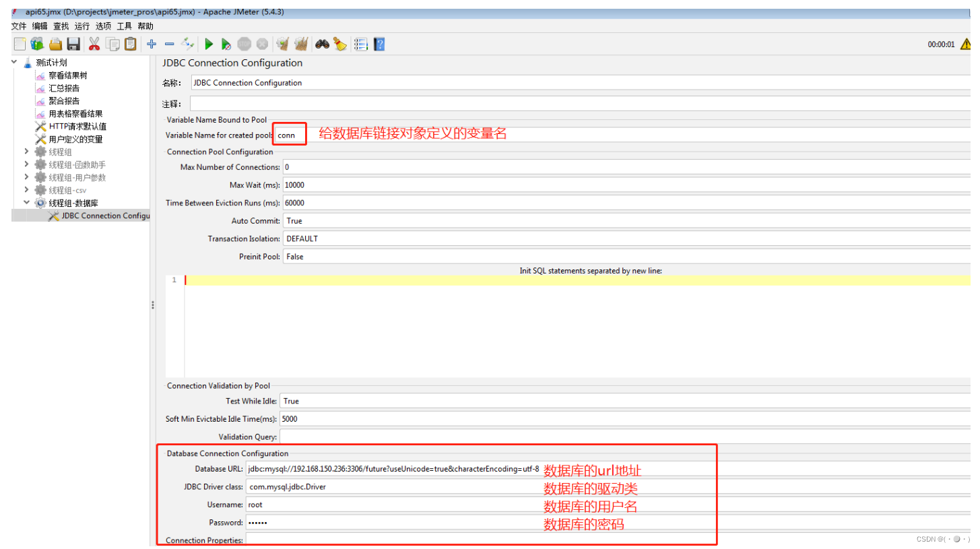This screenshot has width=980, height=549.
Task: Click the Validation Query field
Action: [x=625, y=437]
